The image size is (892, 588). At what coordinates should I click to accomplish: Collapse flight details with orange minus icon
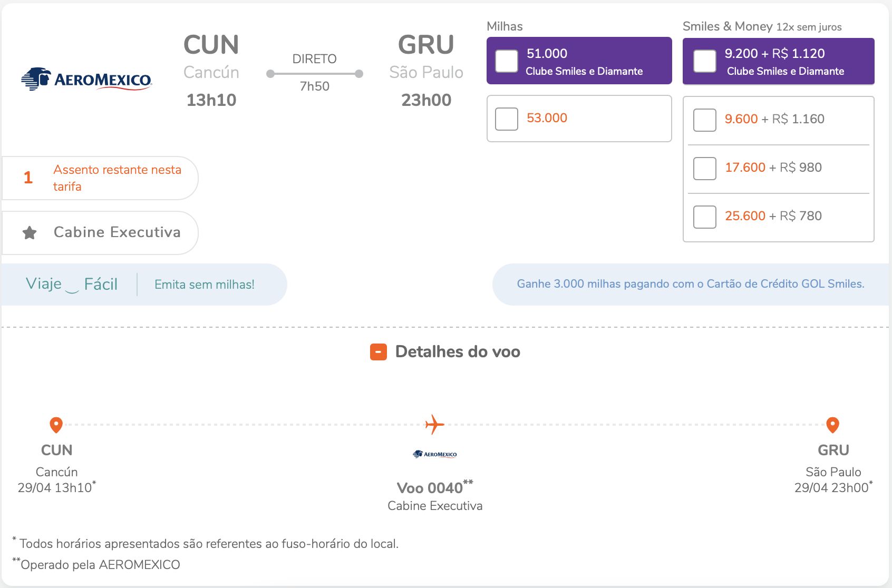point(379,352)
